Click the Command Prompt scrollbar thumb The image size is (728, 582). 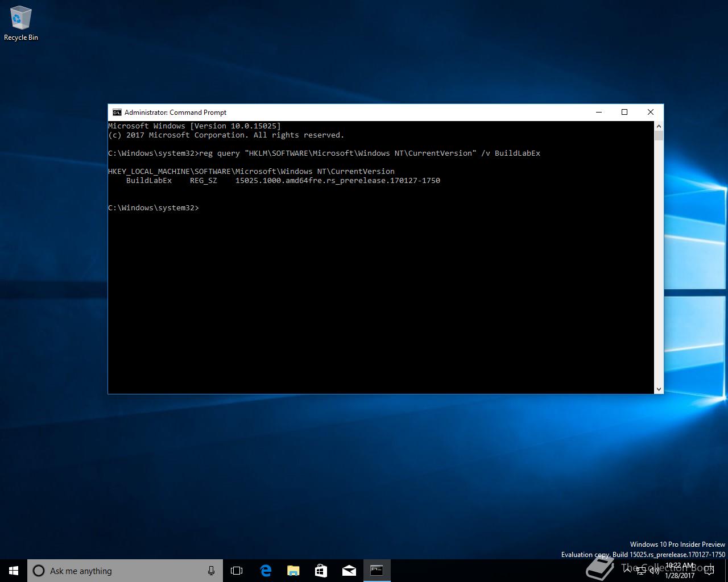click(659, 135)
